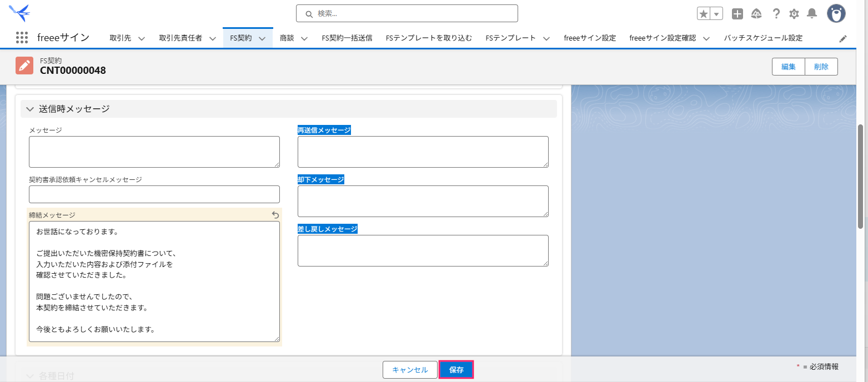Click the 差し戻しメッセージ label
Screen dimensions: 868x382
coord(328,229)
